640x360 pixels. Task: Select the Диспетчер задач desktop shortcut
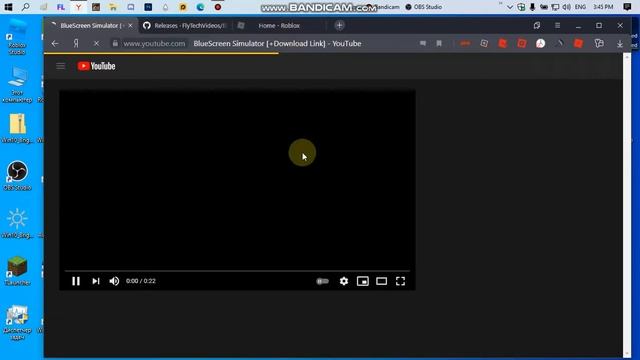[17, 322]
